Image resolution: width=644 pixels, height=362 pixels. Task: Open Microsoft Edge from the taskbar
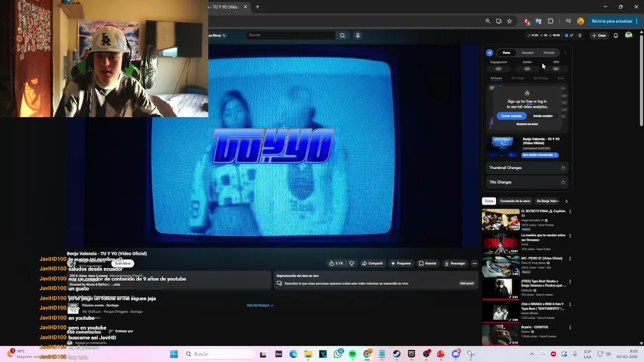click(x=293, y=354)
